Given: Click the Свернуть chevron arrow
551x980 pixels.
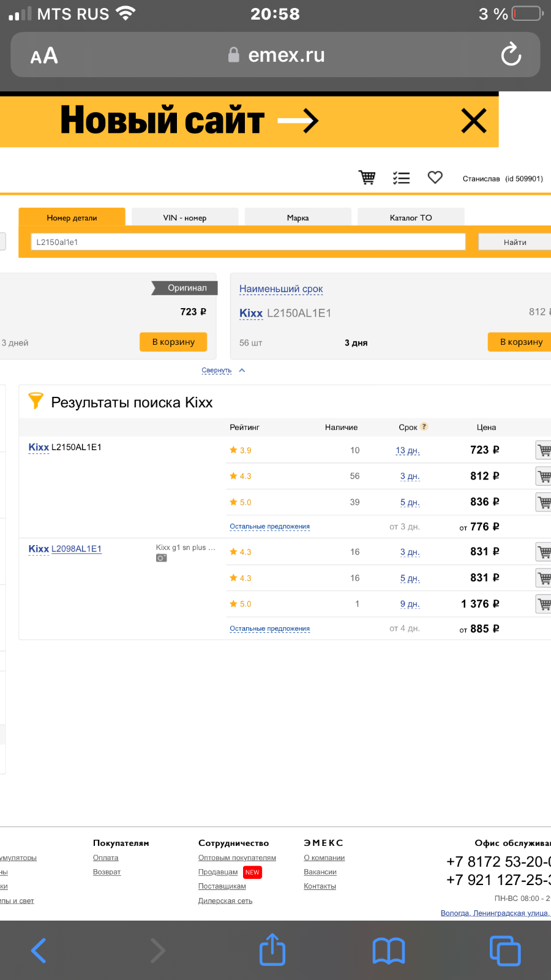Looking at the screenshot, I should pos(242,370).
